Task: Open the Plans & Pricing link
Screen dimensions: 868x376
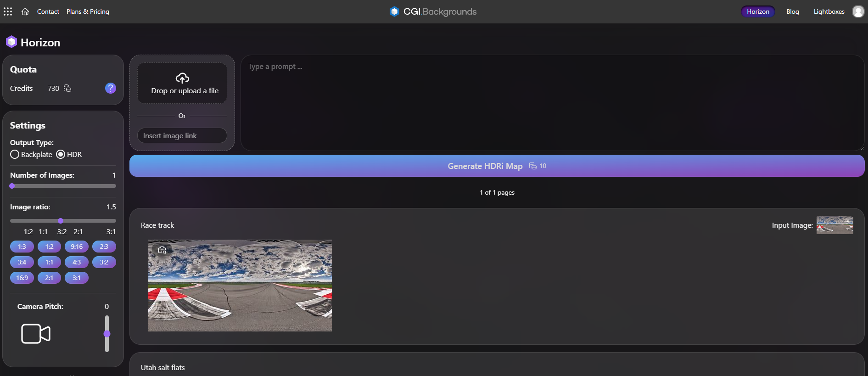Action: click(88, 11)
